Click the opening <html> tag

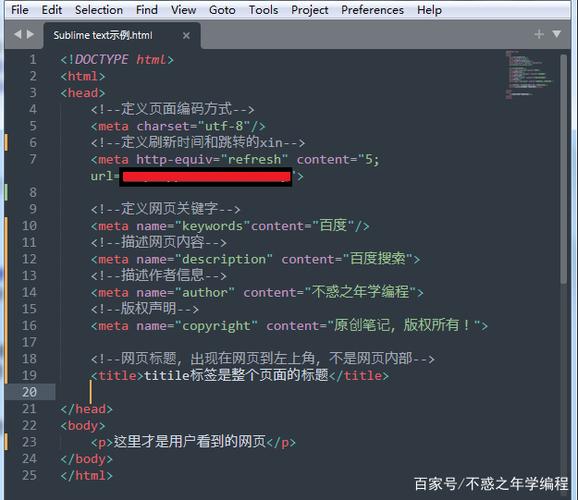point(83,76)
